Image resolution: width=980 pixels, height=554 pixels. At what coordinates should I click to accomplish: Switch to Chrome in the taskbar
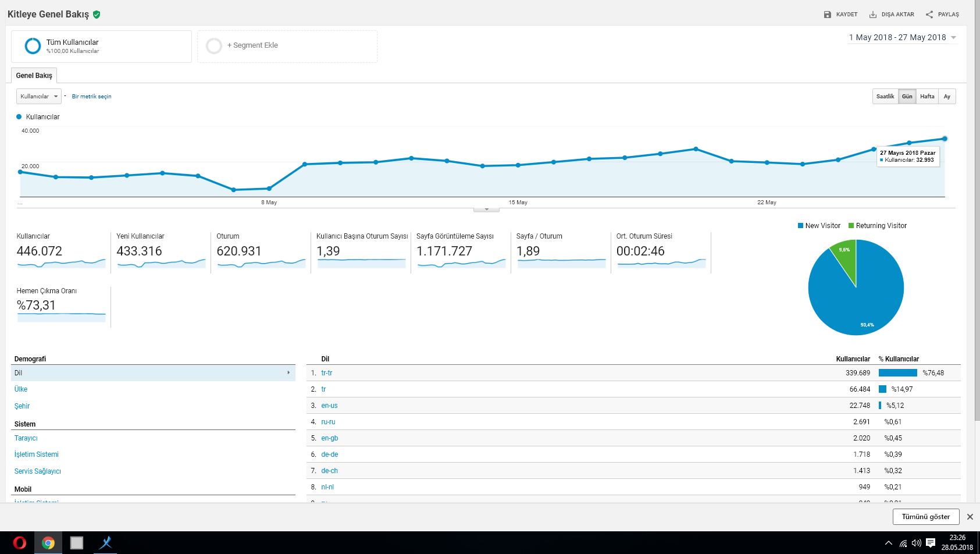[48, 543]
